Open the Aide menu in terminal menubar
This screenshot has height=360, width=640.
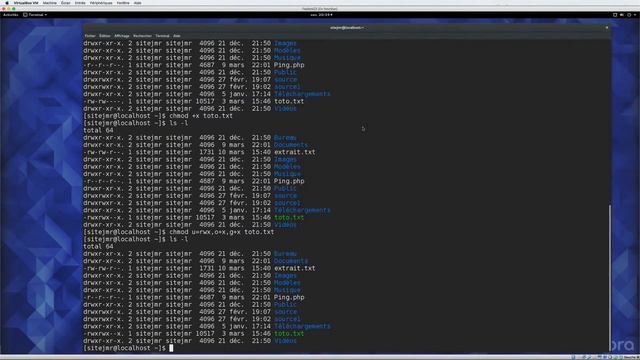coord(177,36)
